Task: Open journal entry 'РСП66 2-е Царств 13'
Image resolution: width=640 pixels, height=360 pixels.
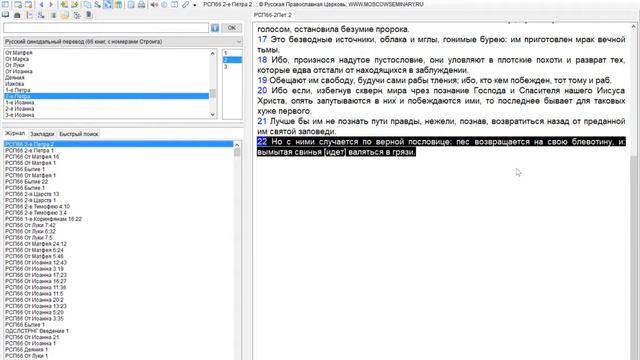Action: tap(32, 194)
